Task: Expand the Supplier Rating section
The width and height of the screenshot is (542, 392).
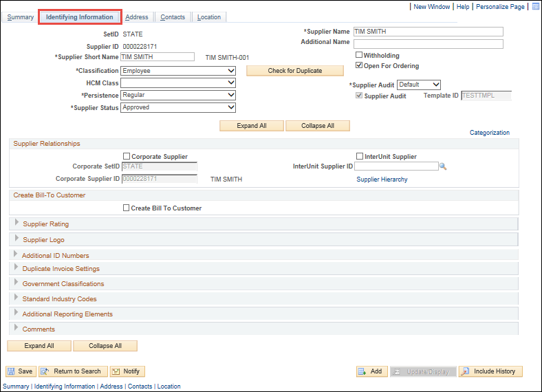Action: 17,223
